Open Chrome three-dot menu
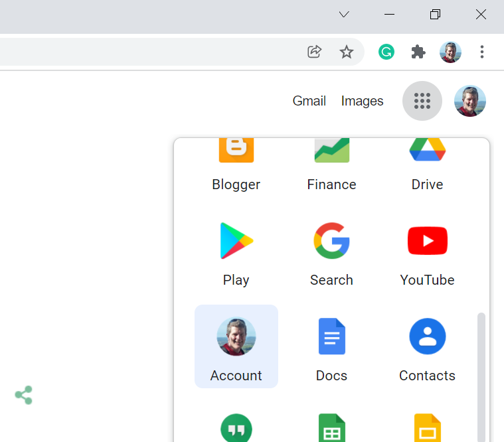This screenshot has width=504, height=442. [481, 52]
